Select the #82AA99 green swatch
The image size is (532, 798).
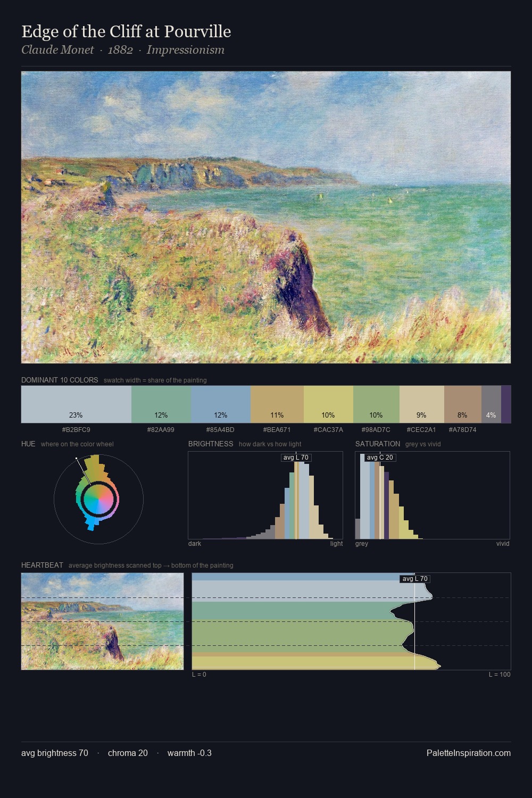[161, 404]
